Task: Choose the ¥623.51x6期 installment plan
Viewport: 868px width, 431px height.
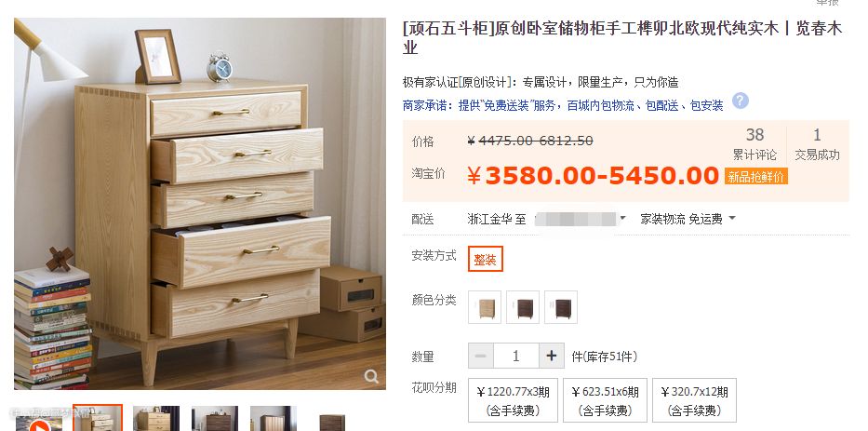Action: [x=605, y=400]
